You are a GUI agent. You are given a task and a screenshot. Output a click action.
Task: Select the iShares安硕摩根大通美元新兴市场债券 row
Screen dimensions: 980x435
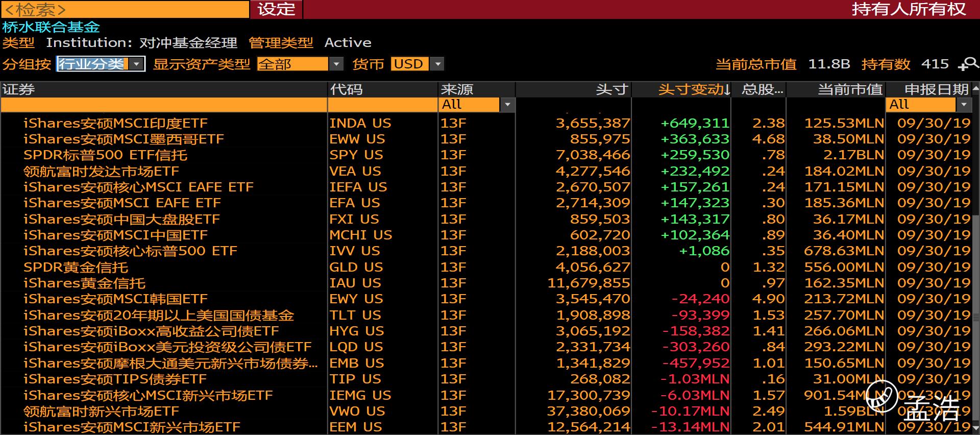click(x=486, y=363)
